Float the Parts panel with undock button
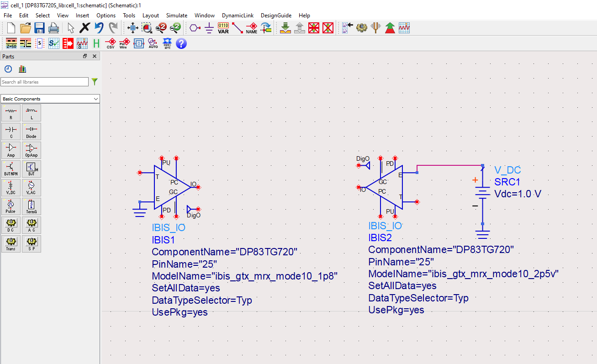The width and height of the screenshot is (597, 364). point(85,56)
